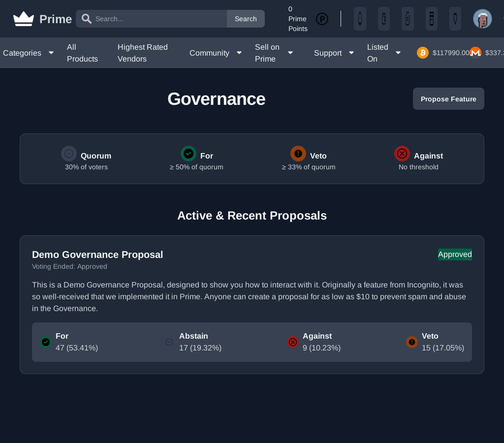Click the Governance page heading

click(x=217, y=99)
